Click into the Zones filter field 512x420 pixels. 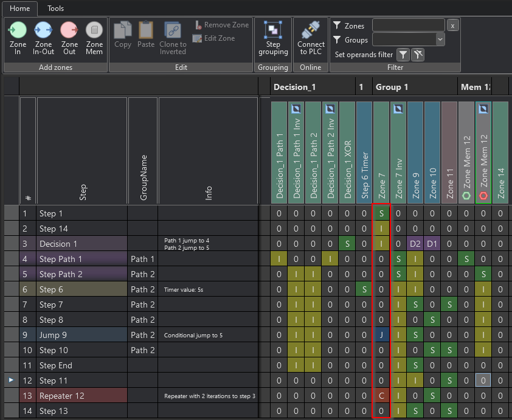click(409, 25)
